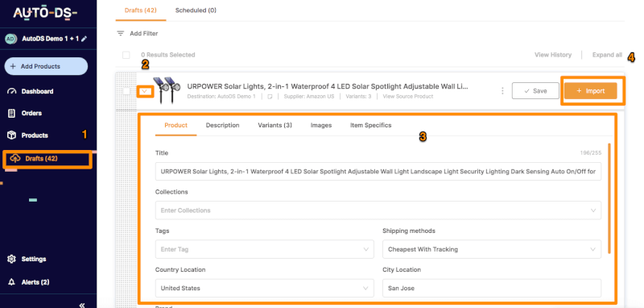This screenshot has height=308, width=644.
Task: Toggle the select-all results checkbox
Action: (126, 55)
